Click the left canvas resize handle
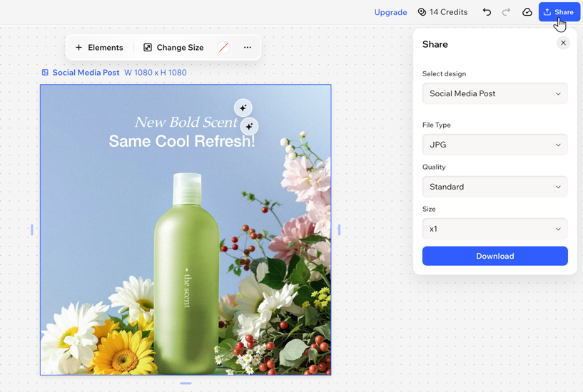 pos(32,229)
